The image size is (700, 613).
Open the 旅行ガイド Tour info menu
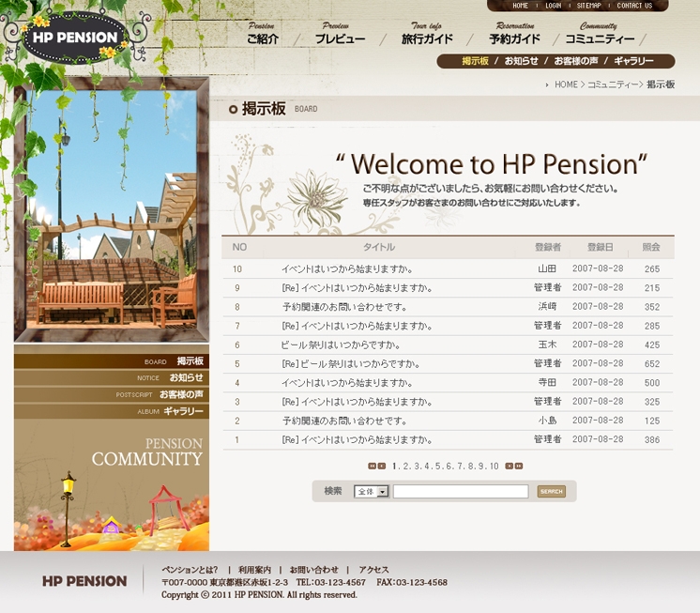pos(427,38)
